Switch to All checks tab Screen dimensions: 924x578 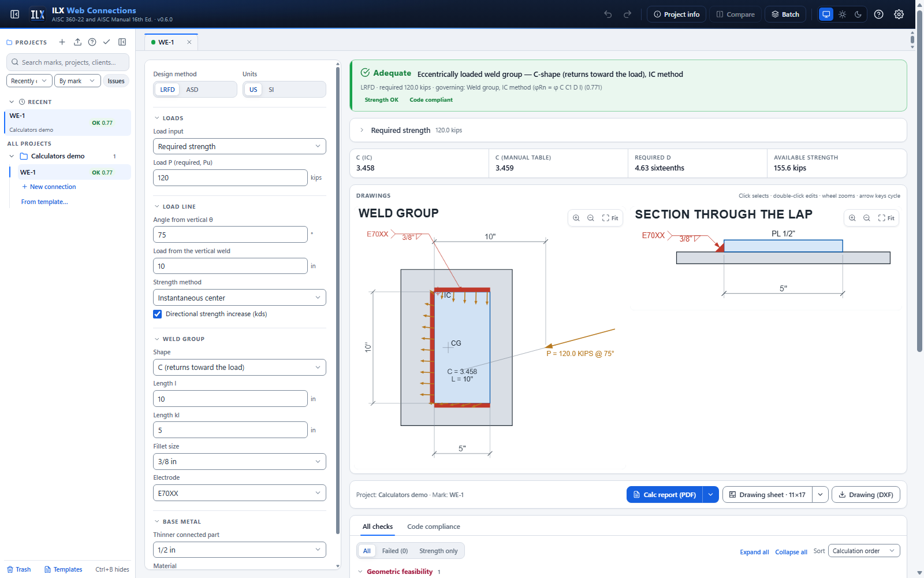(378, 527)
